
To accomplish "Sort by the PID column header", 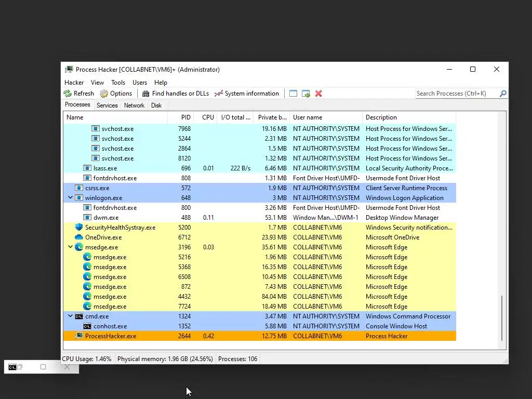I will click(x=180, y=117).
